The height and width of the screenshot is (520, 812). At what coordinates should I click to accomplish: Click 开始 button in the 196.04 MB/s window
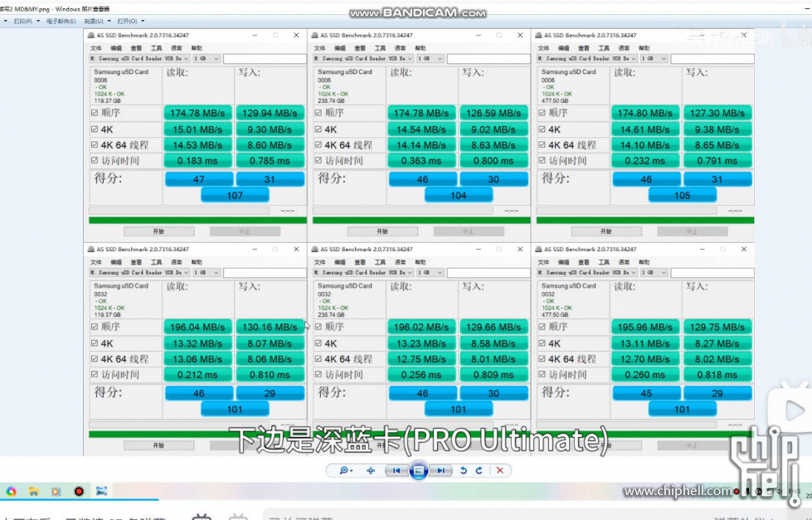(x=159, y=445)
